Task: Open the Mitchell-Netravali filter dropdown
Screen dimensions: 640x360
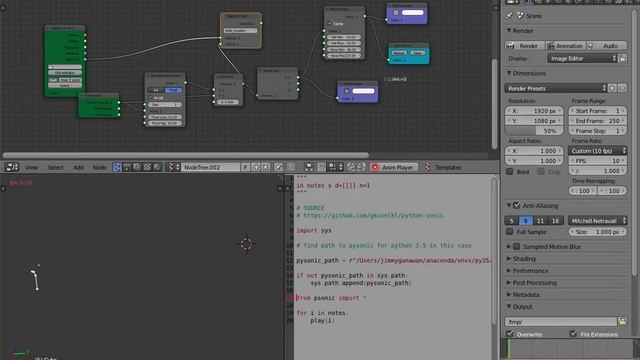Action: [x=598, y=221]
